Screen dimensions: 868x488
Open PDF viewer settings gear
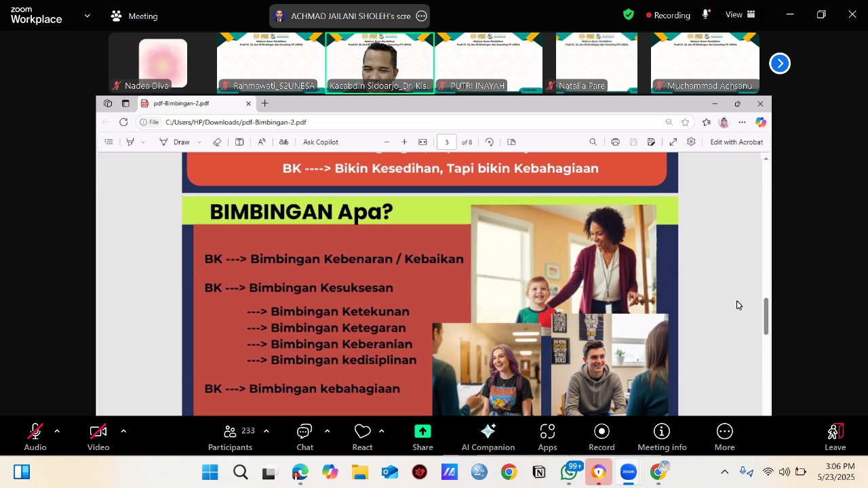pyautogui.click(x=691, y=142)
